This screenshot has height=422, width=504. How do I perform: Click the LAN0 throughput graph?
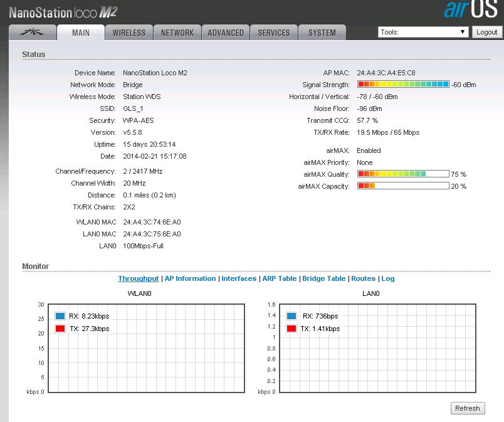(x=377, y=348)
